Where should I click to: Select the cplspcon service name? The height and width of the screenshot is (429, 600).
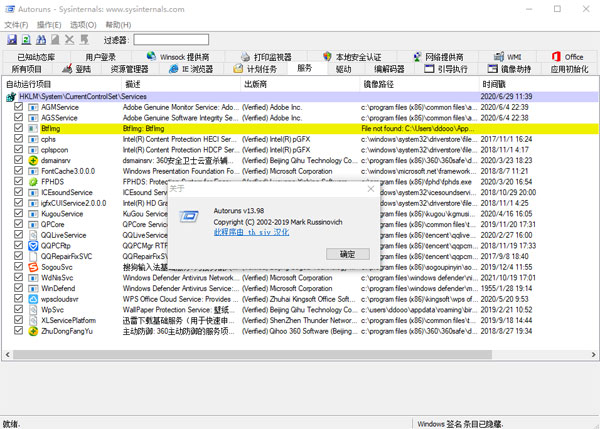click(x=55, y=150)
